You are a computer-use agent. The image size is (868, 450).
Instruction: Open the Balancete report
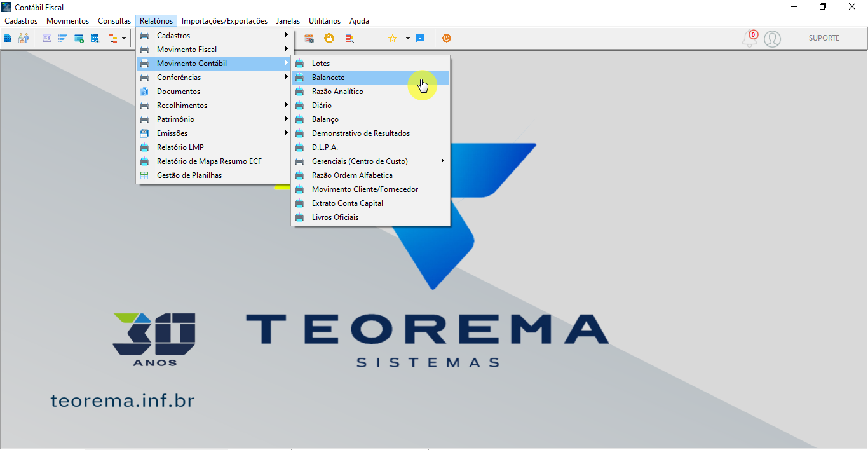370,78
